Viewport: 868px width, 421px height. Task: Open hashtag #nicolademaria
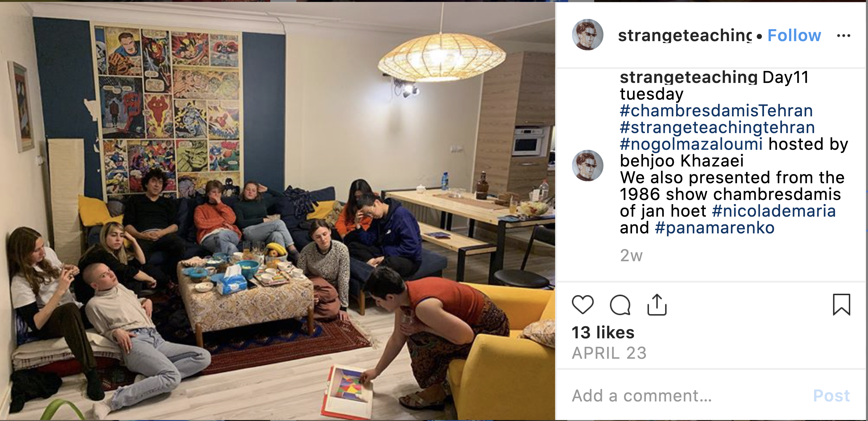pyautogui.click(x=774, y=211)
